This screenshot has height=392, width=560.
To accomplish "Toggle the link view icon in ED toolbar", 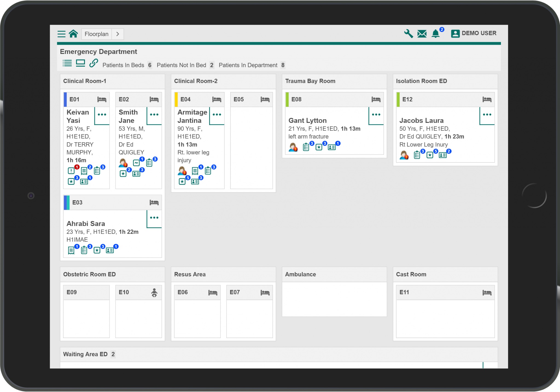I will 93,63.
